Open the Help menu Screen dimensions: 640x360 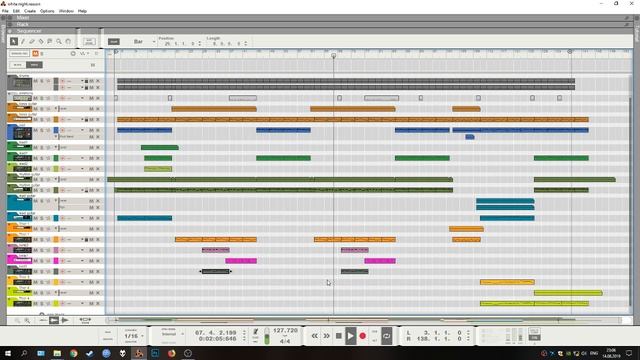(x=82, y=11)
